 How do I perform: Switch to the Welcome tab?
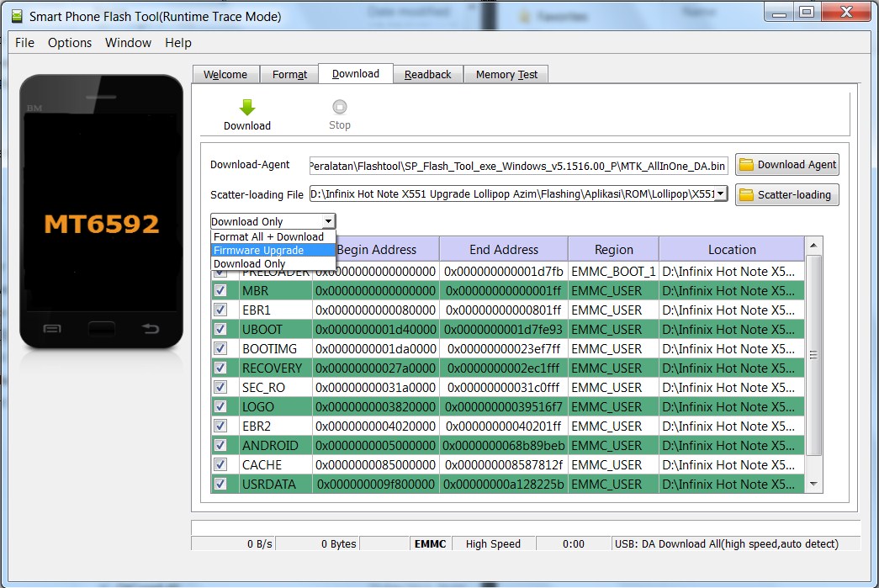[225, 75]
